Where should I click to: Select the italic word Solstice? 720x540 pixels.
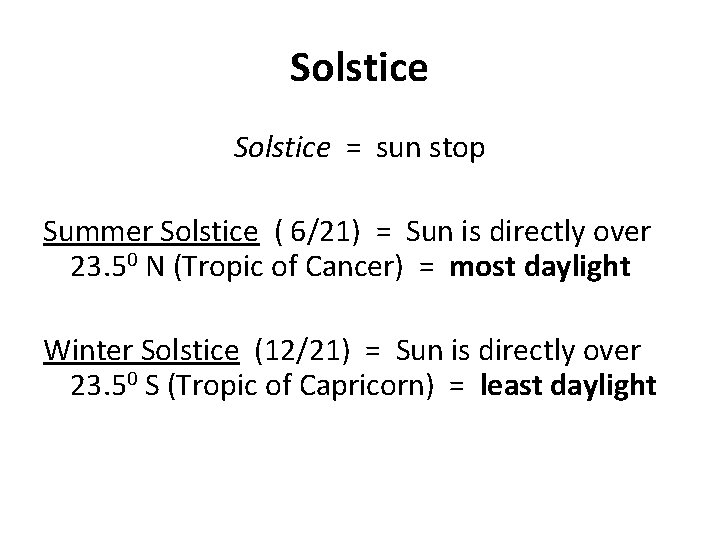[x=282, y=147]
